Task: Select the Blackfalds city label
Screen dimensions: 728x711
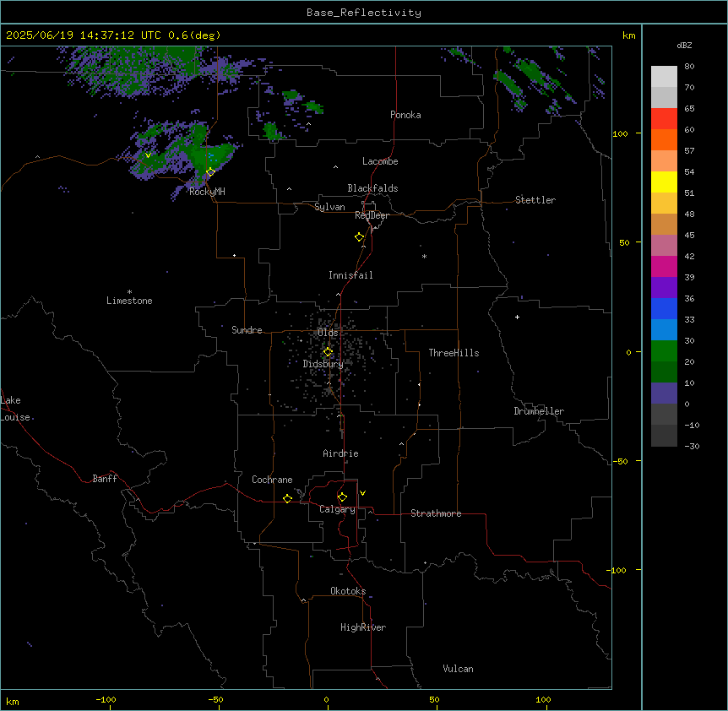Action: point(372,188)
